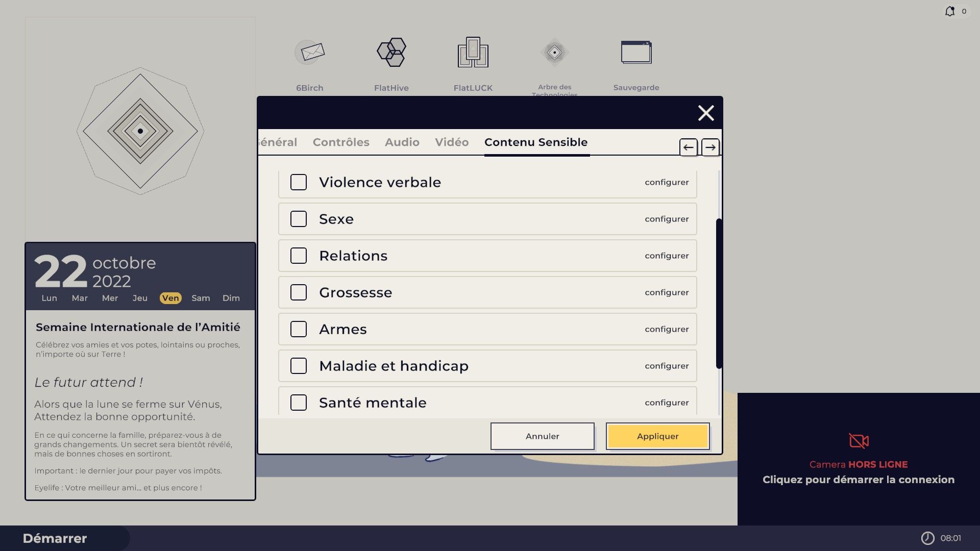
Task: Launch the FlatHive hexagon icon
Action: coord(391,52)
